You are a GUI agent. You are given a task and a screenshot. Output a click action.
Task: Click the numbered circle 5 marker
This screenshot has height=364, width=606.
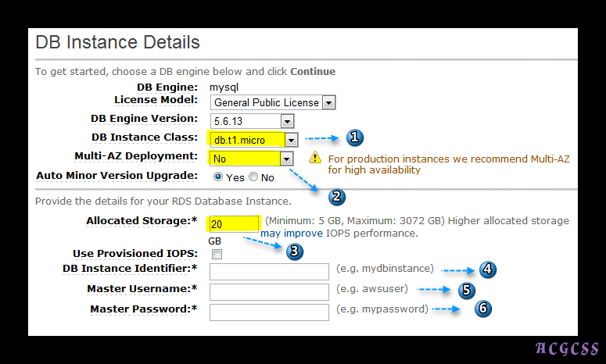(468, 290)
